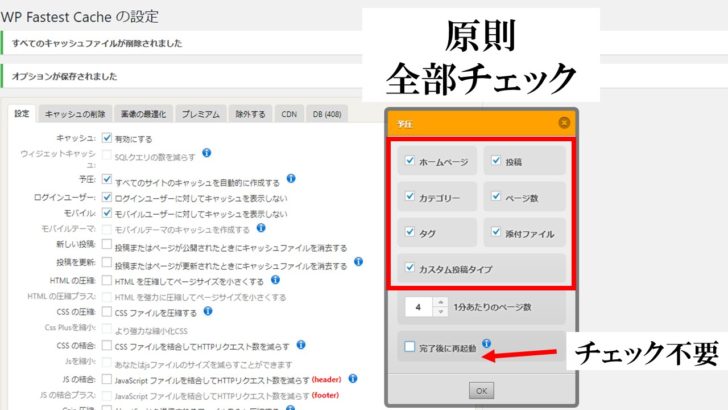Uncheck 添付ファイル in the preload popup
Image resolution: width=728 pixels, height=410 pixels.
coord(496,231)
